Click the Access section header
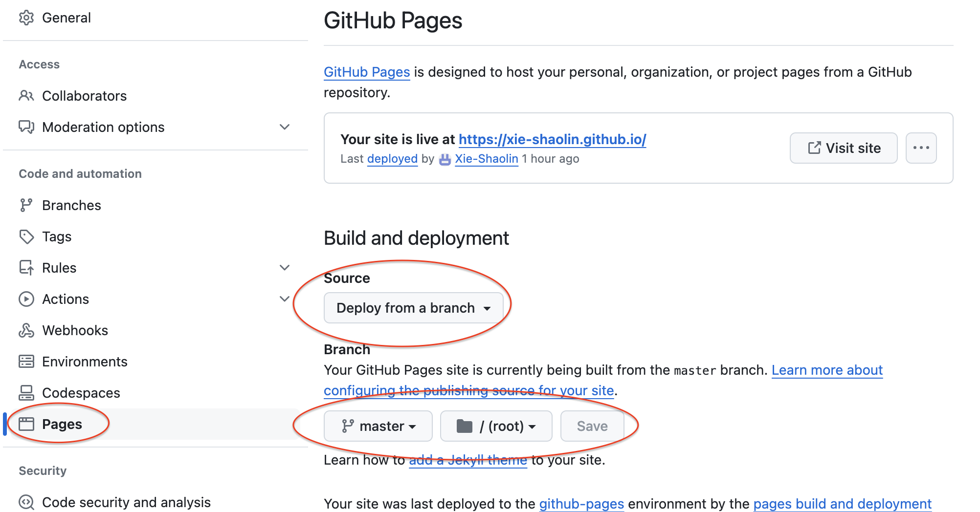 39,64
